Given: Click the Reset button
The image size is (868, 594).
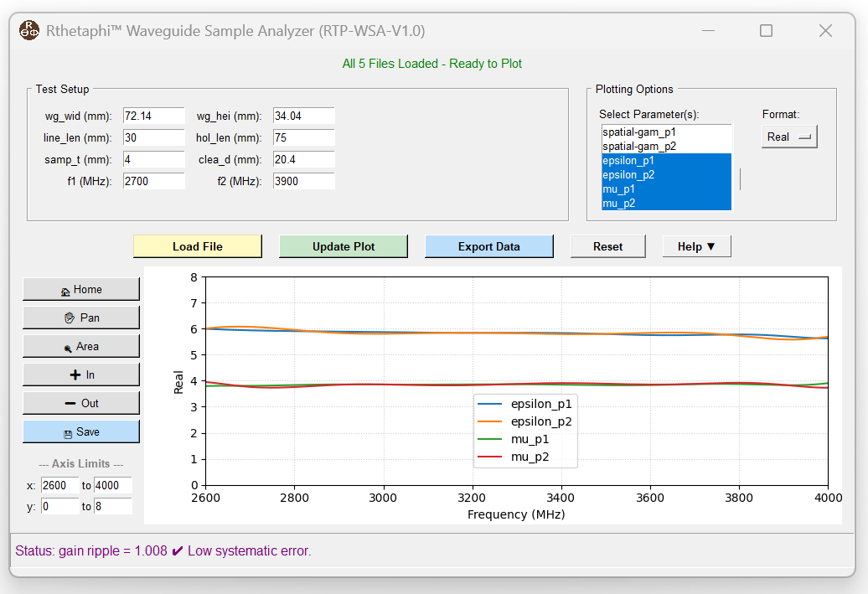Looking at the screenshot, I should pyautogui.click(x=607, y=246).
